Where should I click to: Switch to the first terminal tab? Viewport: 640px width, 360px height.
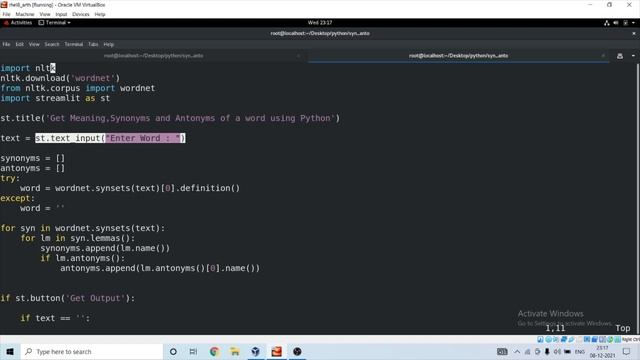(x=153, y=56)
